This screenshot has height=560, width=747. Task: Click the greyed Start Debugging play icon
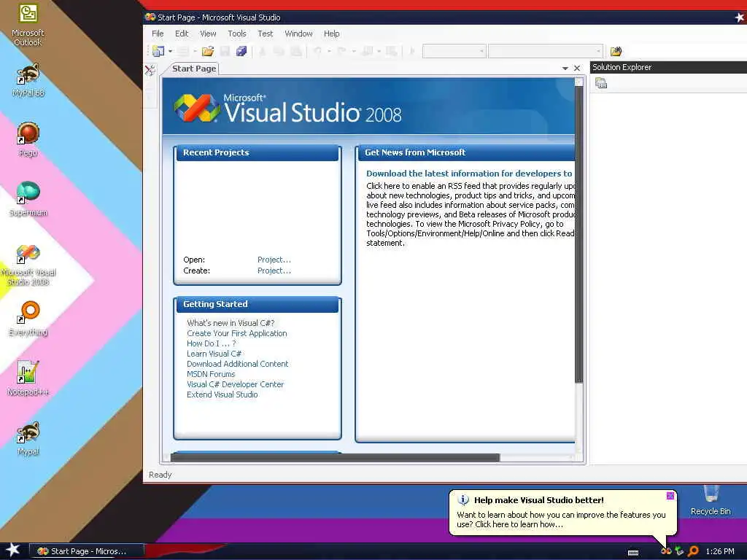[x=413, y=51]
